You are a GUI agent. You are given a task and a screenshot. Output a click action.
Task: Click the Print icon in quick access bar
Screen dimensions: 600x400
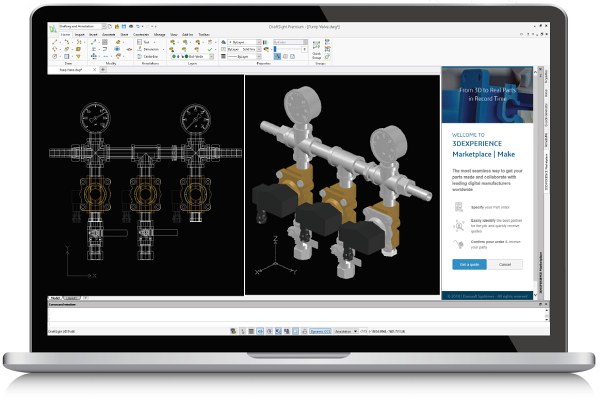tap(131, 26)
